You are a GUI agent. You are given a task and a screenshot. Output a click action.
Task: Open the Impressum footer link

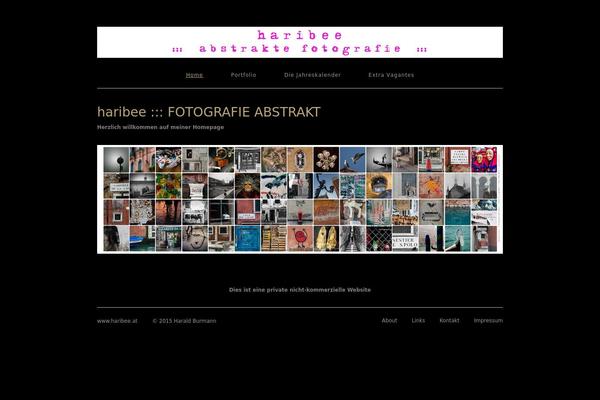488,320
